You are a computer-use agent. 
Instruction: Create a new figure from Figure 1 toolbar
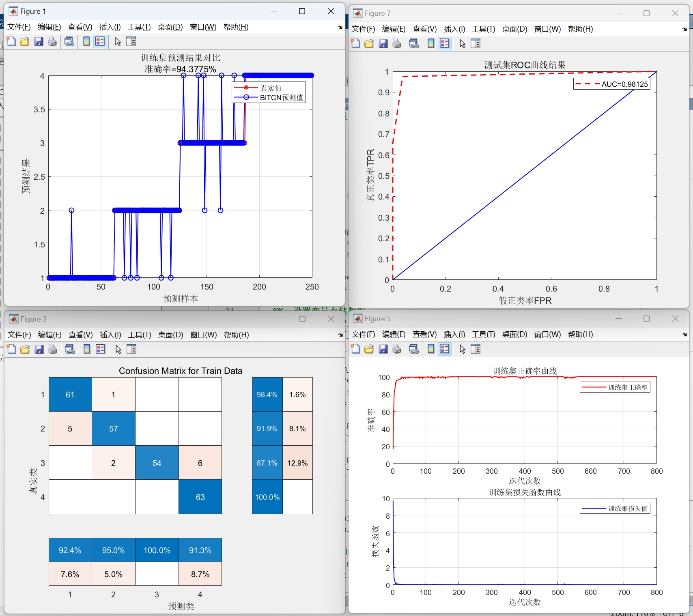click(11, 41)
